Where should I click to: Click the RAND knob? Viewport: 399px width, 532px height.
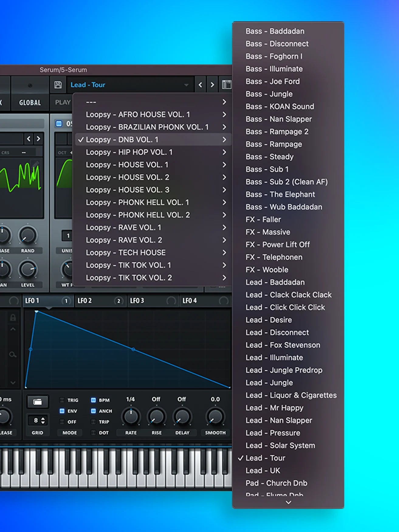coord(28,235)
